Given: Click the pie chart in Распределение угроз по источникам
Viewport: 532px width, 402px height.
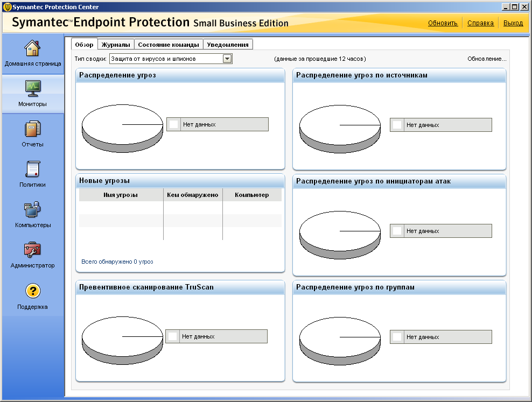Looking at the screenshot, I should pos(340,129).
